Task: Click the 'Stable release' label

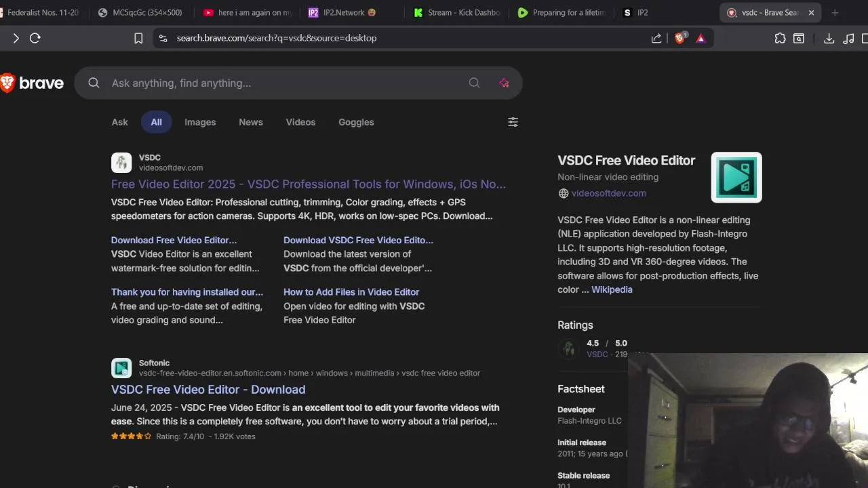Action: tap(583, 476)
